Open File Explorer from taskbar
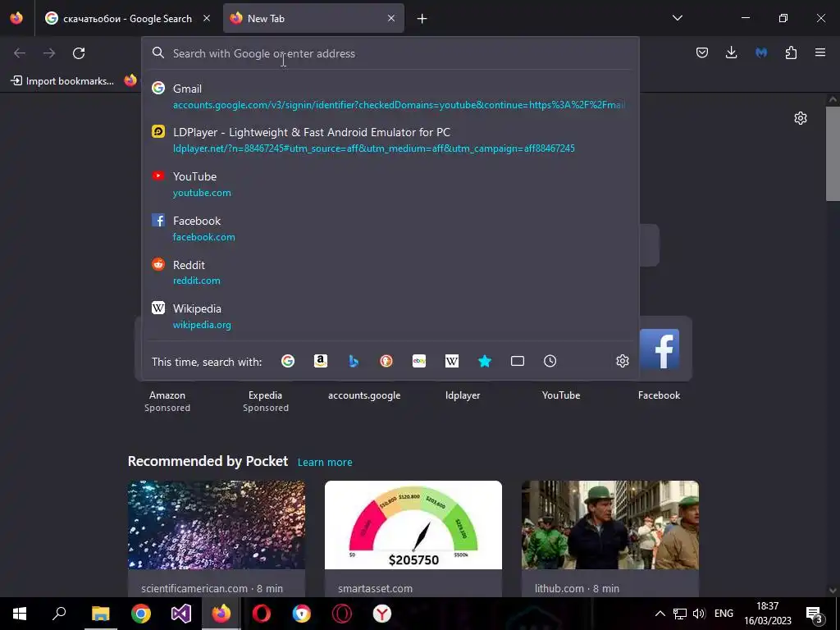 click(100, 614)
